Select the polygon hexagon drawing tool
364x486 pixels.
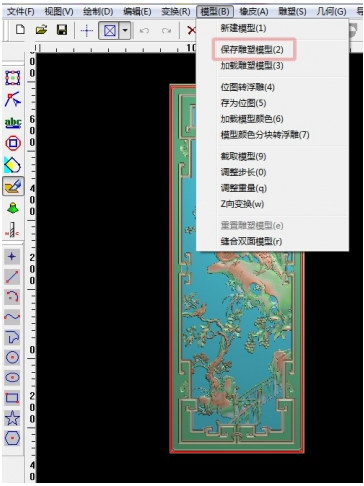pos(12,438)
